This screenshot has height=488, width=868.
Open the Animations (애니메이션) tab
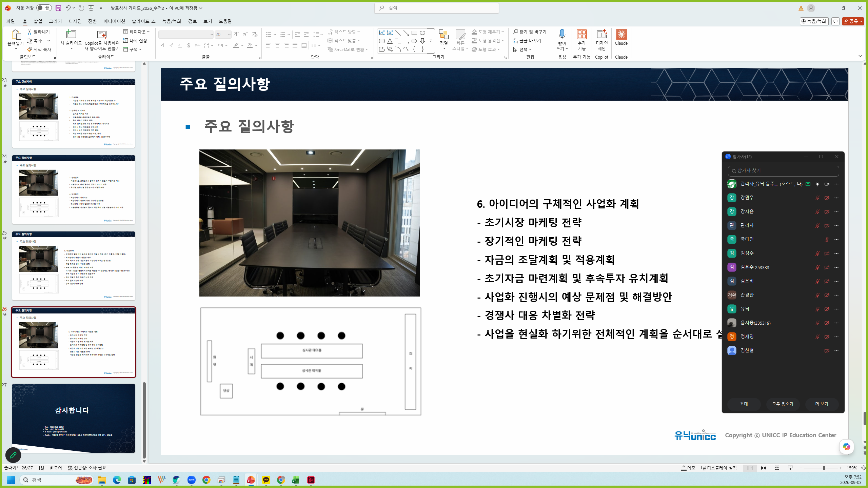(114, 21)
